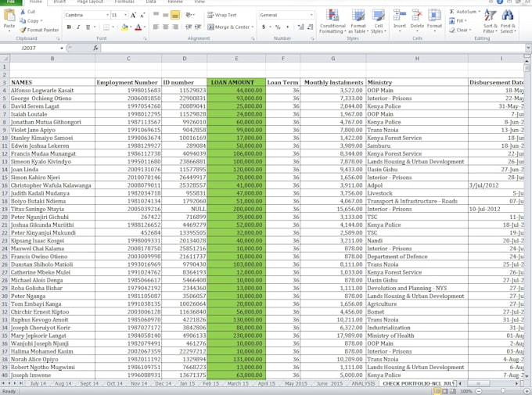Select the Format Painter brush
The height and width of the screenshot is (395, 532).
[23, 30]
